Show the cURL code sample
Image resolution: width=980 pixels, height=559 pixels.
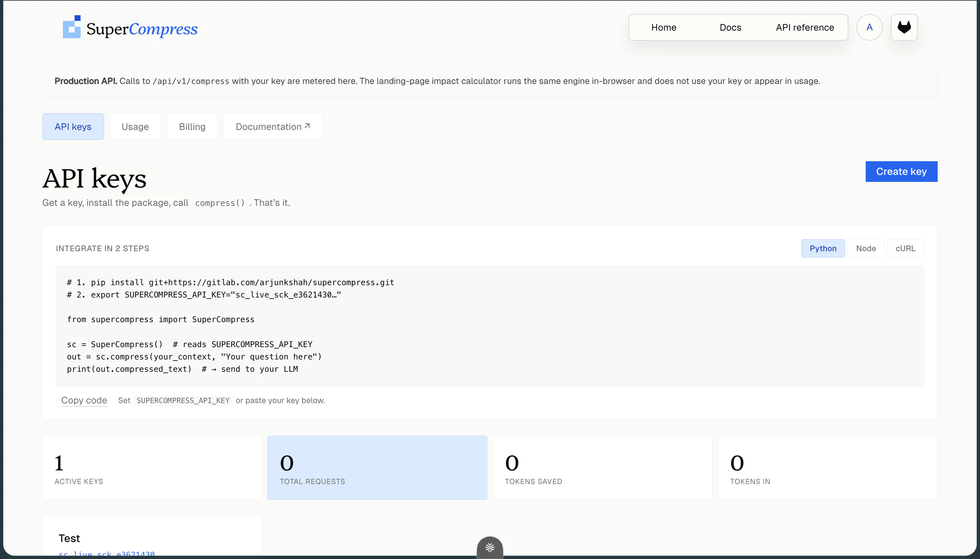coord(905,249)
